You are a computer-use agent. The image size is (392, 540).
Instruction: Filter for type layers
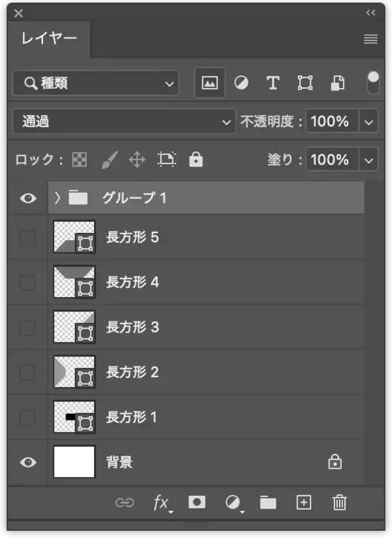[x=272, y=83]
